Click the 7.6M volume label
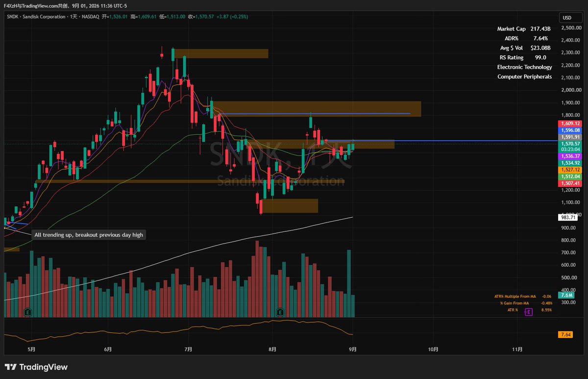588x379 pixels. point(566,295)
